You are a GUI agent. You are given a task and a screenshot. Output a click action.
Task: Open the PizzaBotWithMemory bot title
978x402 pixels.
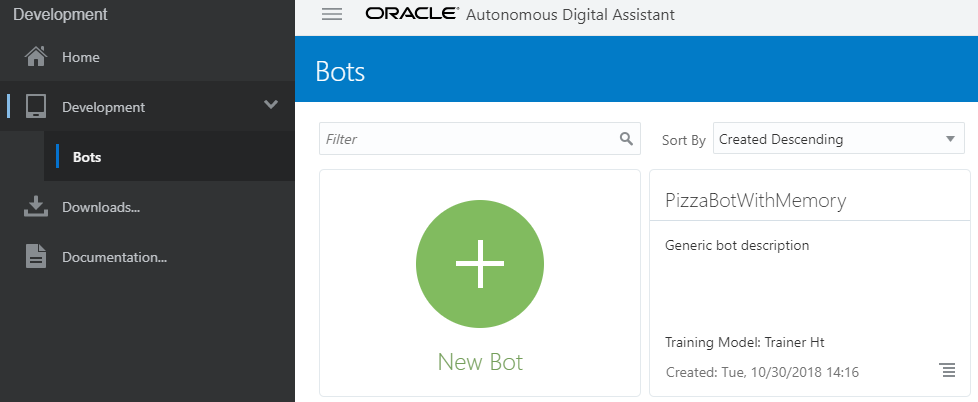[755, 200]
